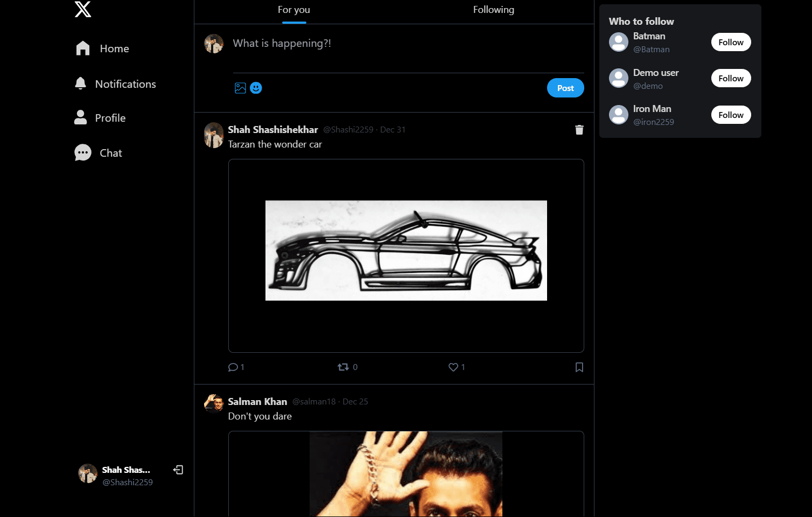Click the X logo icon
This screenshot has height=517, width=812.
pyautogui.click(x=83, y=9)
